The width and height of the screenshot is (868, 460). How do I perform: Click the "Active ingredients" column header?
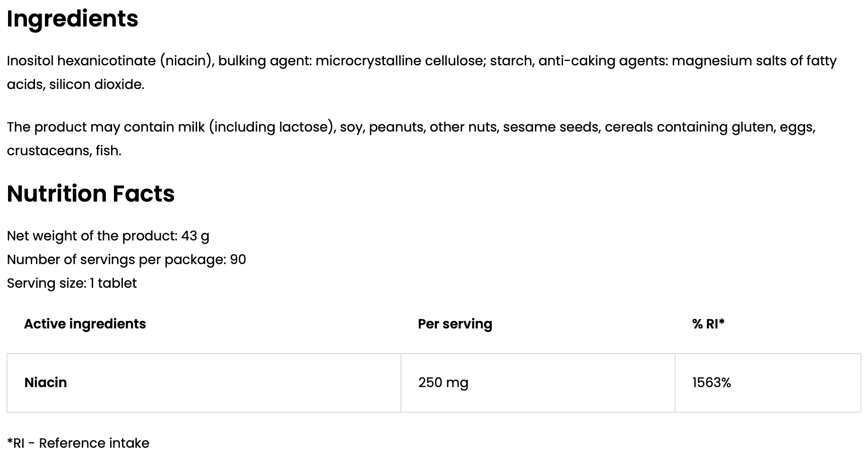85,324
